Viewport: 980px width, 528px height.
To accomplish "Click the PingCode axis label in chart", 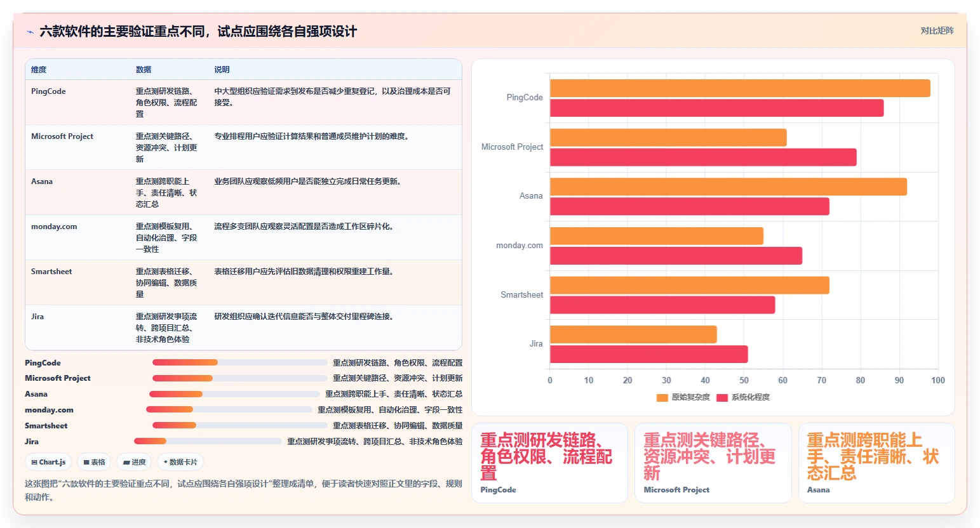I will [x=525, y=98].
